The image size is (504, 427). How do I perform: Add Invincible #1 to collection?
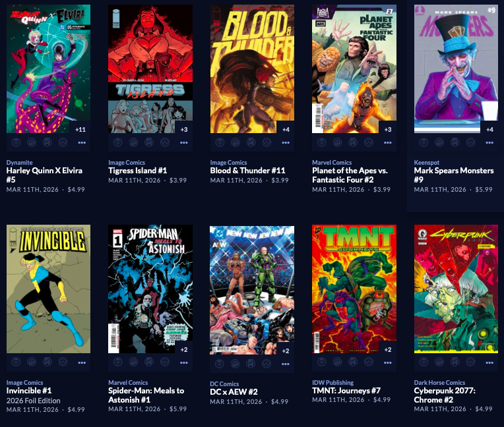[x=32, y=362]
